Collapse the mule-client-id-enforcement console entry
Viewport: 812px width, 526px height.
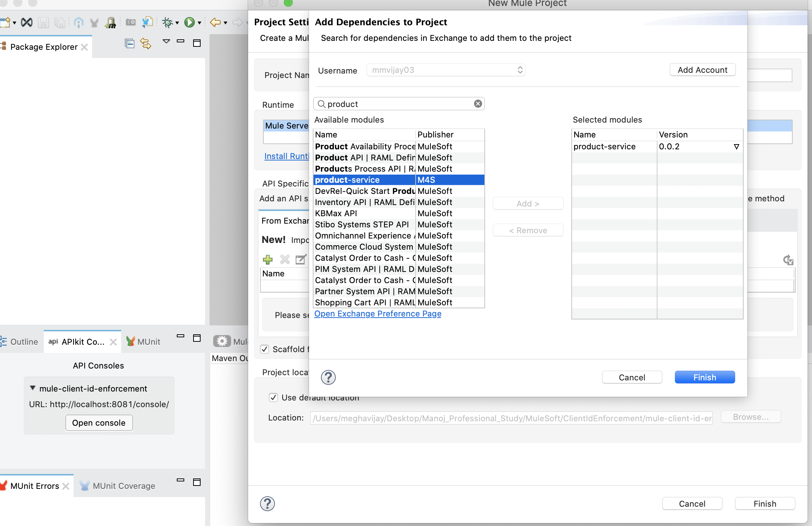(33, 388)
